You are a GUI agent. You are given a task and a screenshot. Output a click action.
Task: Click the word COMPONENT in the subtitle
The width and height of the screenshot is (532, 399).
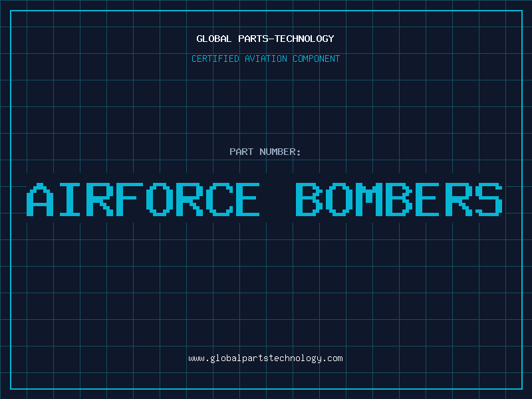pyautogui.click(x=316, y=59)
